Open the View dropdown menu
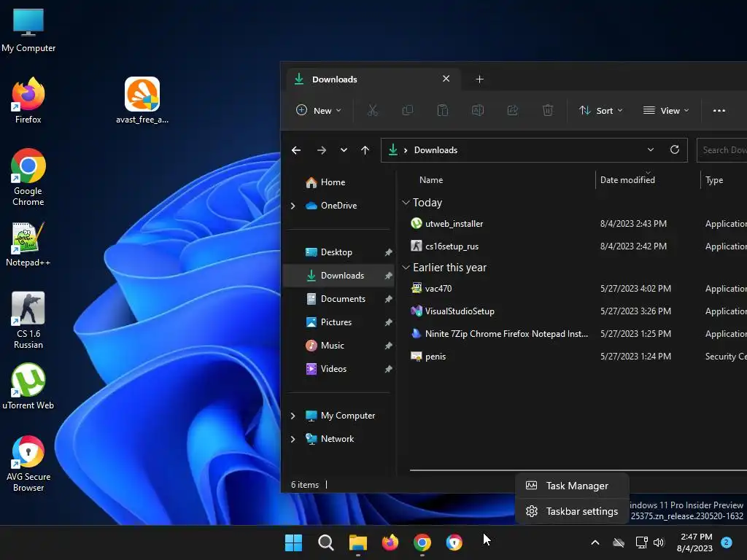The image size is (747, 560). pos(666,111)
